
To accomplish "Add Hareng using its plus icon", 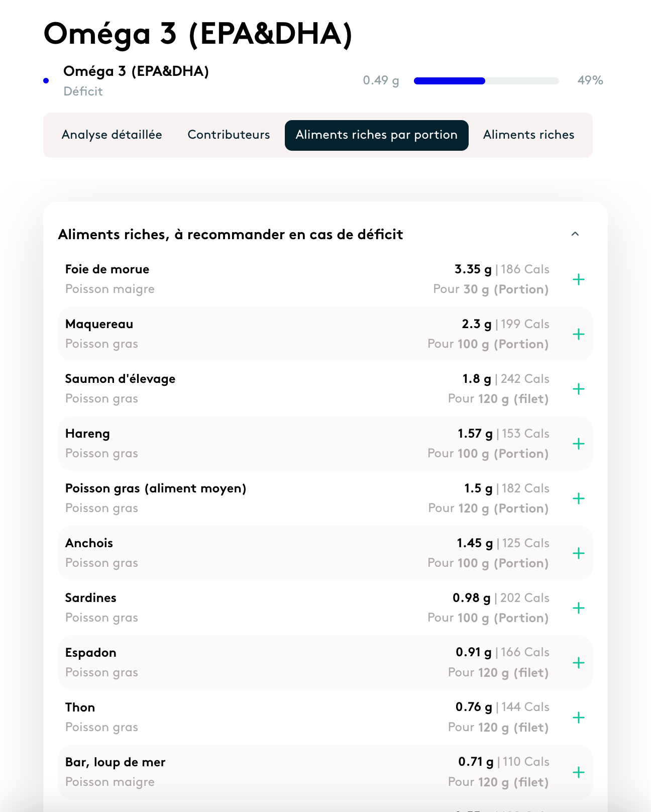I will (579, 444).
